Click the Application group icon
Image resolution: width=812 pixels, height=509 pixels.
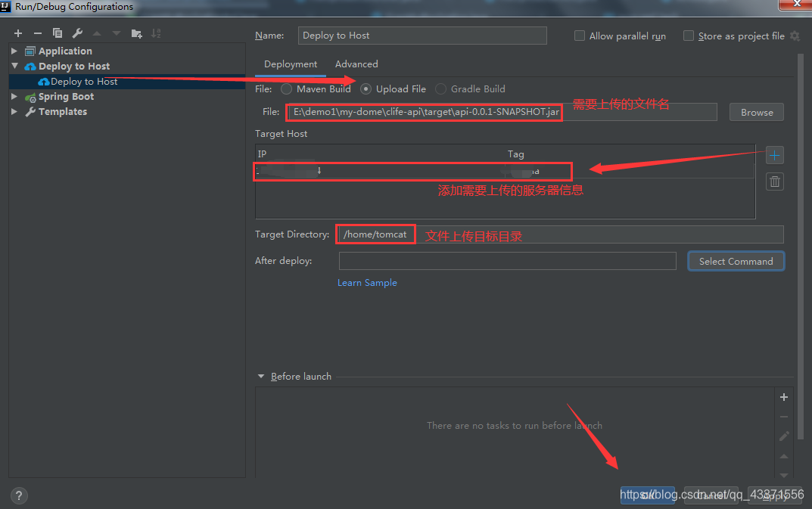30,51
